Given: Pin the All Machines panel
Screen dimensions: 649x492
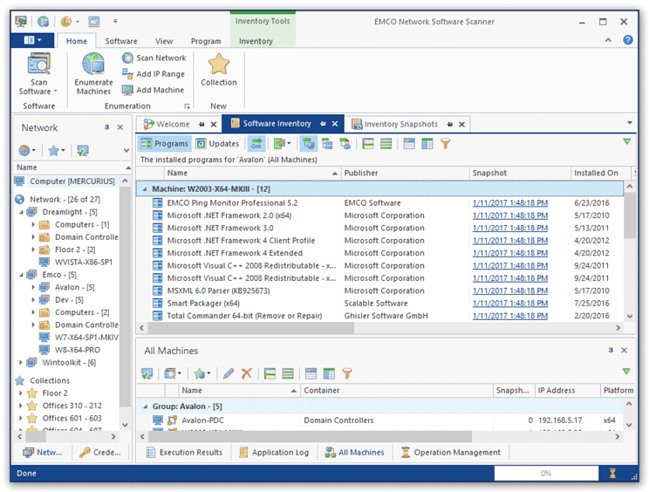Looking at the screenshot, I should coord(611,350).
